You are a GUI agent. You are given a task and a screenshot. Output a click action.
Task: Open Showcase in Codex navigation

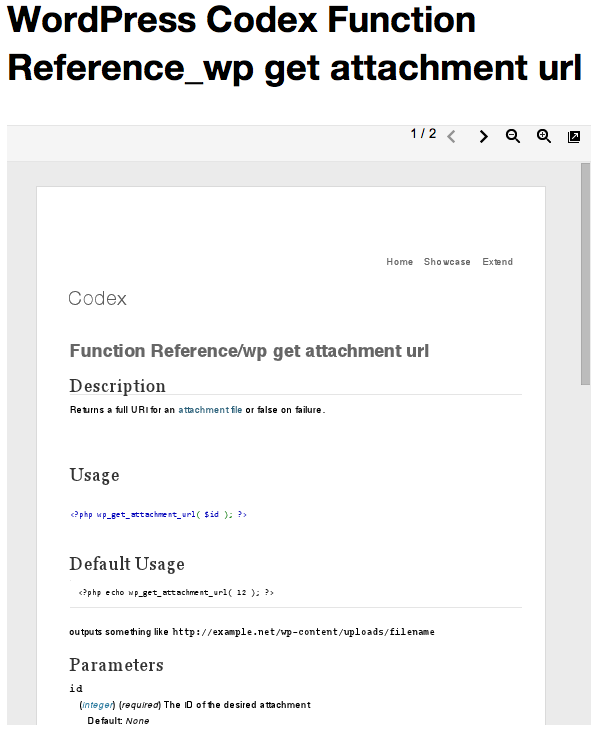click(x=447, y=262)
